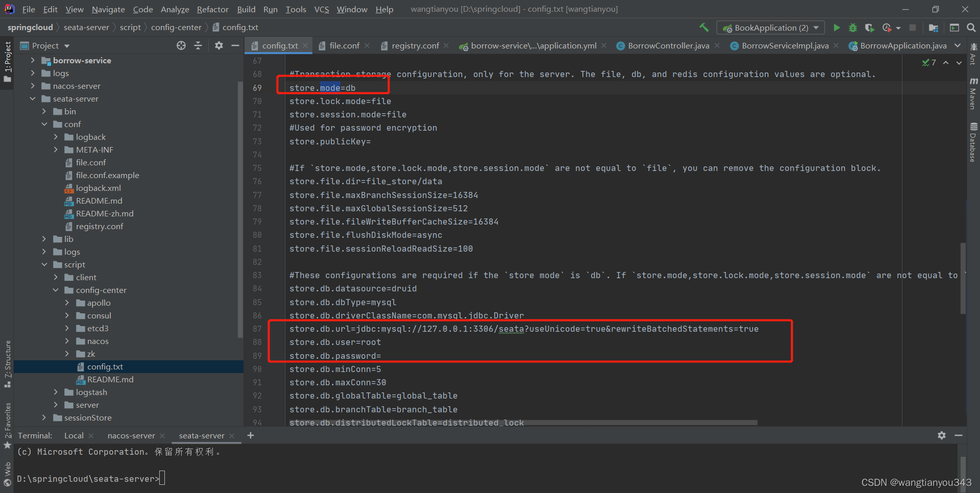980x493 pixels.
Task: Toggle the Structure tool window
Action: (7, 363)
